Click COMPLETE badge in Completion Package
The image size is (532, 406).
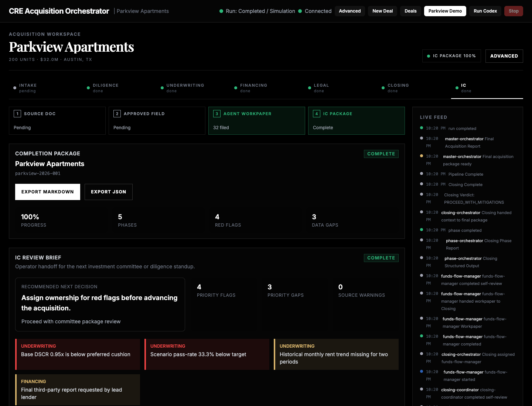coord(381,154)
